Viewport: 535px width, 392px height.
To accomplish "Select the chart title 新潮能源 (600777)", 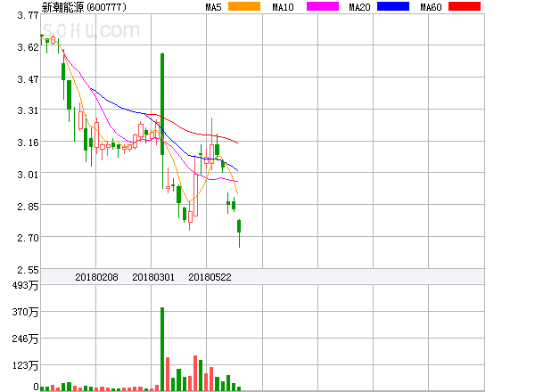I will pyautogui.click(x=84, y=7).
